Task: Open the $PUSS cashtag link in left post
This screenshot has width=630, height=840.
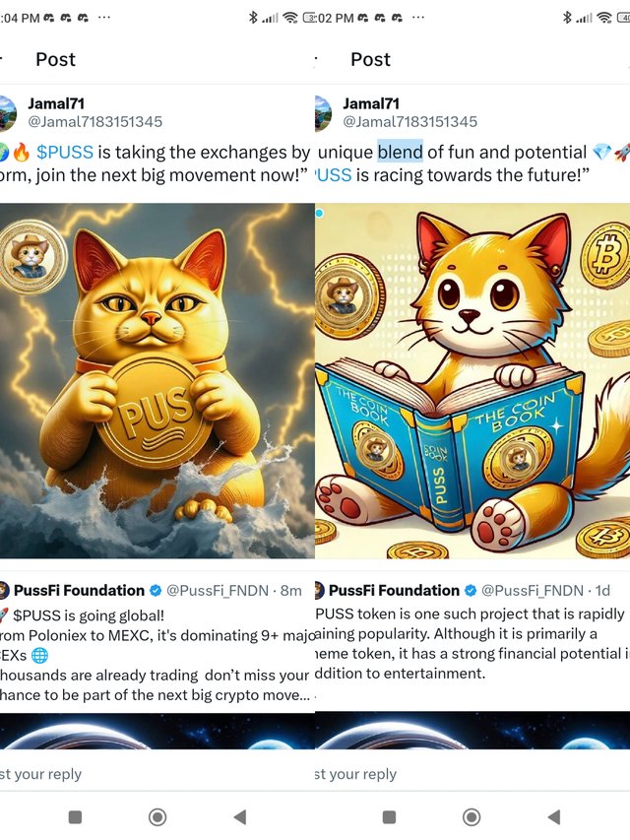Action: point(64,152)
